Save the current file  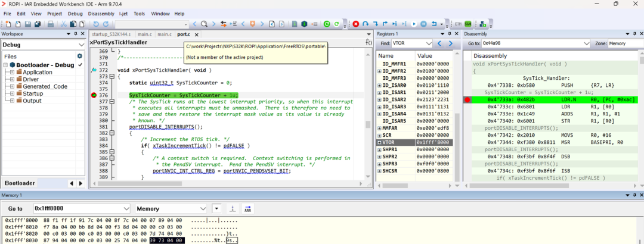[x=27, y=24]
